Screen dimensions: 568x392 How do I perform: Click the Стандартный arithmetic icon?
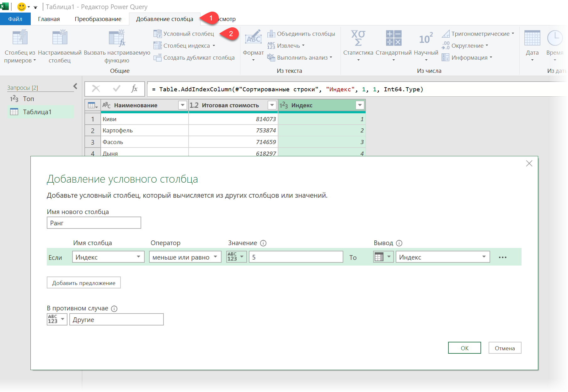[x=394, y=38]
